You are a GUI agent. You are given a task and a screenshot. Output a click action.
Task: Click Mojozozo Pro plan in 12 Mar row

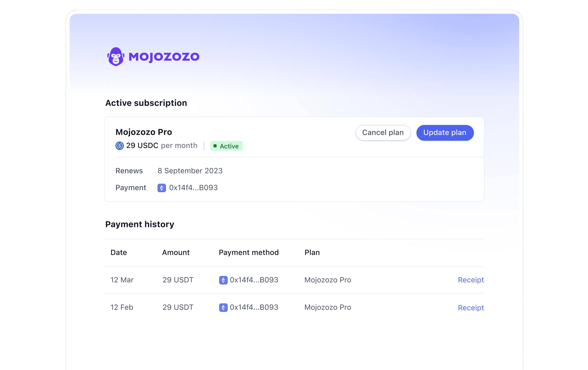click(x=328, y=280)
